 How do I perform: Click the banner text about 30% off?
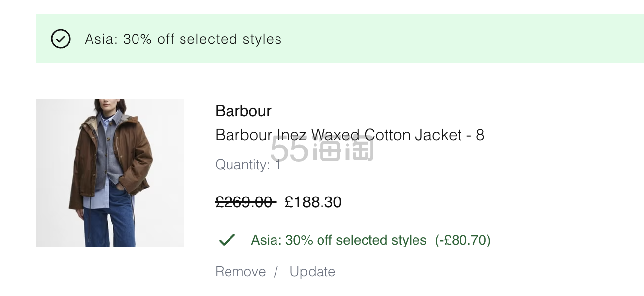(183, 39)
